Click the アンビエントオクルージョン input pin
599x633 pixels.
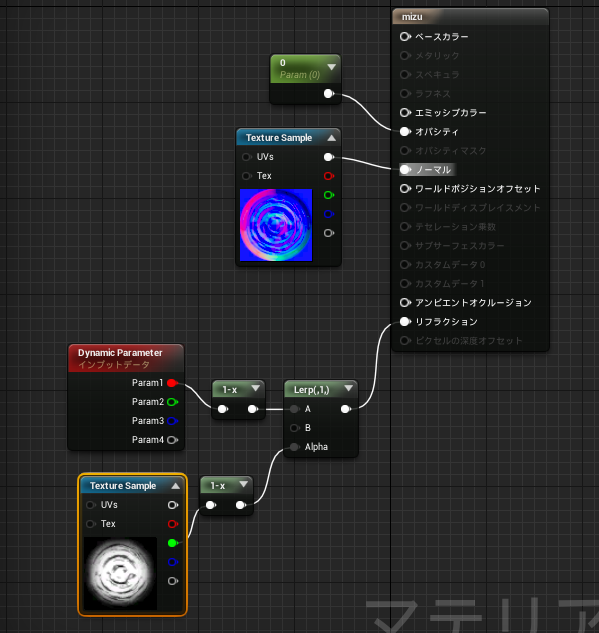coord(405,302)
